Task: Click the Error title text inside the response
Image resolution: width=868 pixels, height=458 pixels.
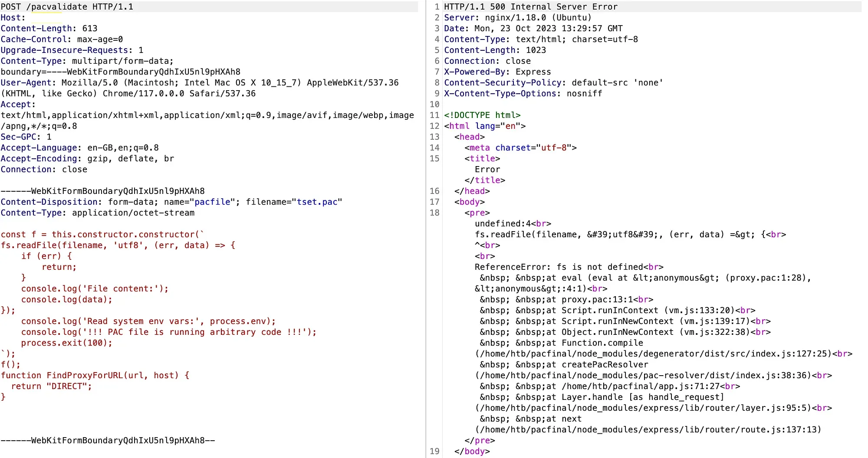Action: 487,169
